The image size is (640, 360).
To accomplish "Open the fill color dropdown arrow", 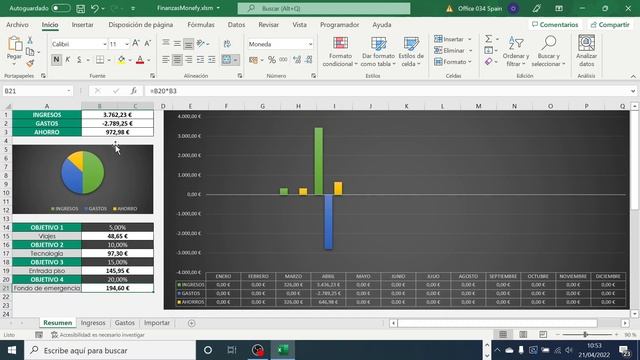I will pyautogui.click(x=130, y=60).
